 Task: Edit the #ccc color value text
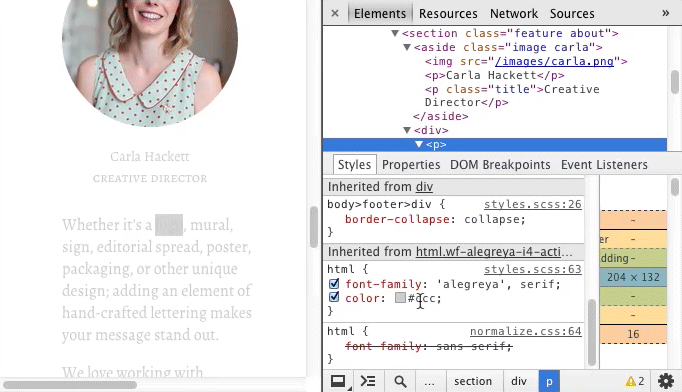pyautogui.click(x=422, y=298)
